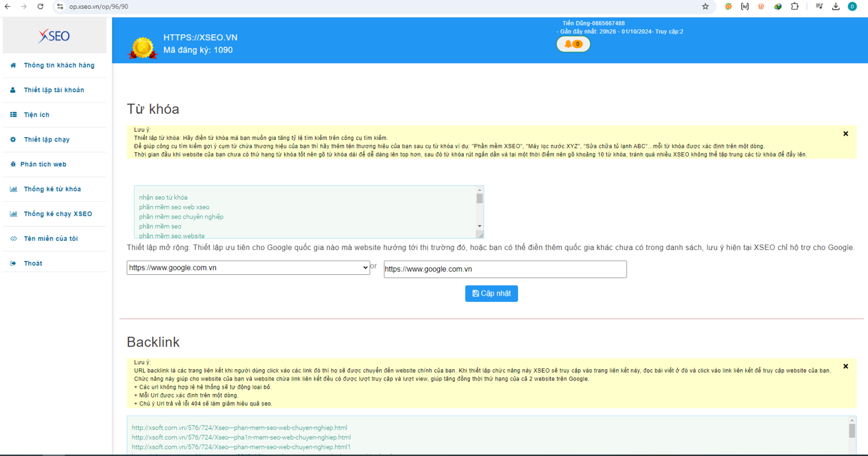Click keyword line 'nhận seo từ khóa'
The image size is (868, 456).
(163, 197)
